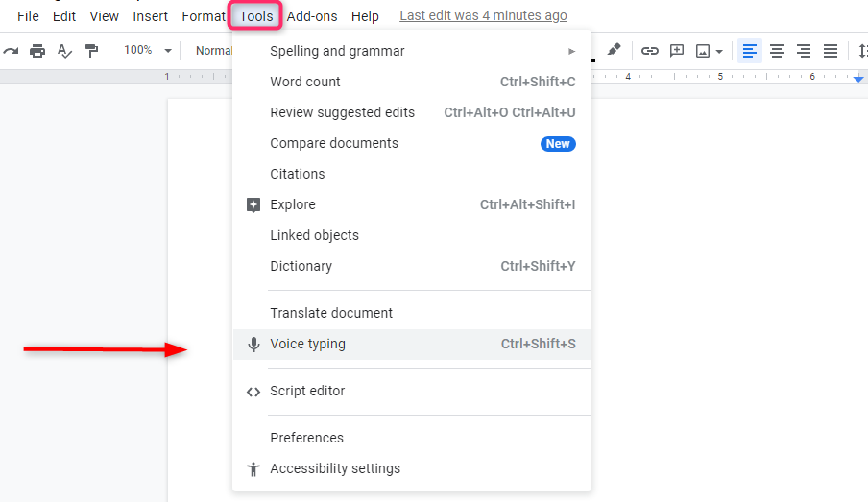Click the print icon in toolbar
The width and height of the screenshot is (868, 502).
[37, 51]
